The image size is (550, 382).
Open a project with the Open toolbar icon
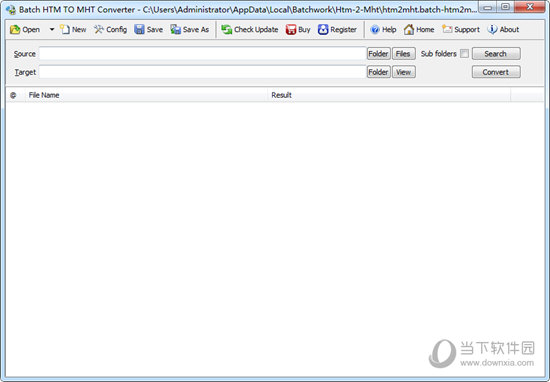click(x=25, y=30)
